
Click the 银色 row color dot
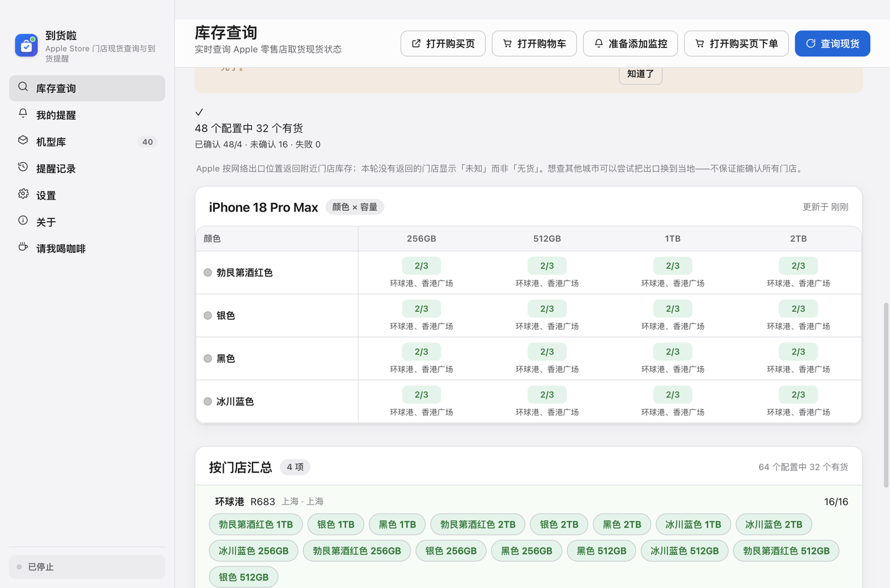(x=207, y=315)
